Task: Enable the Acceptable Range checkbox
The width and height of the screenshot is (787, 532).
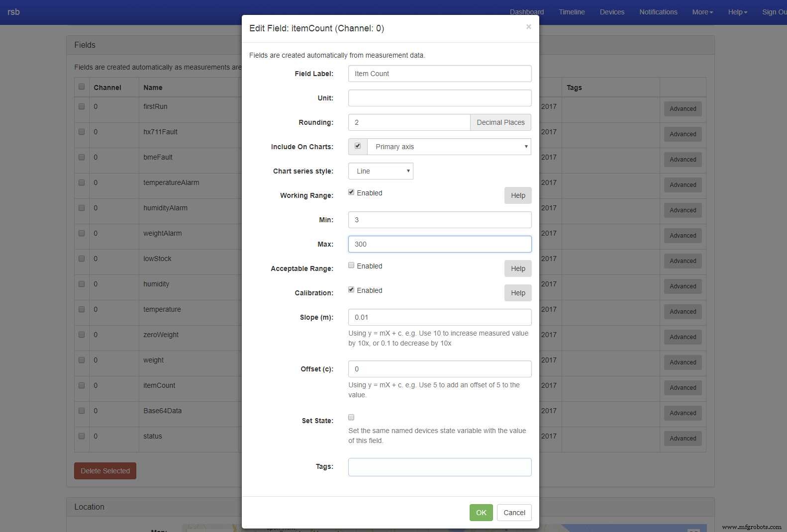Action: point(351,266)
